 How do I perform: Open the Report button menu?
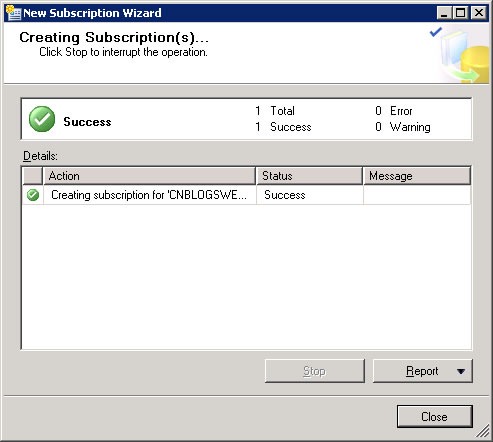(x=423, y=371)
